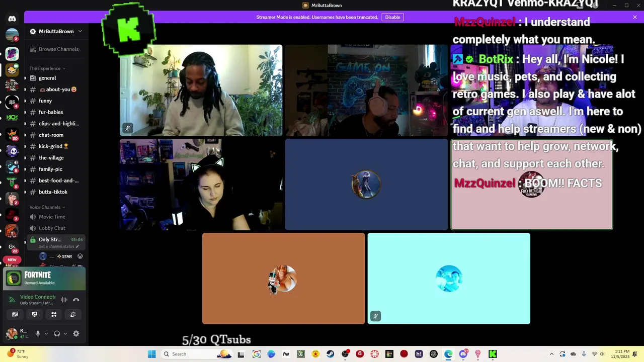Open the chat-room channel
The image size is (644, 362).
(55, 135)
